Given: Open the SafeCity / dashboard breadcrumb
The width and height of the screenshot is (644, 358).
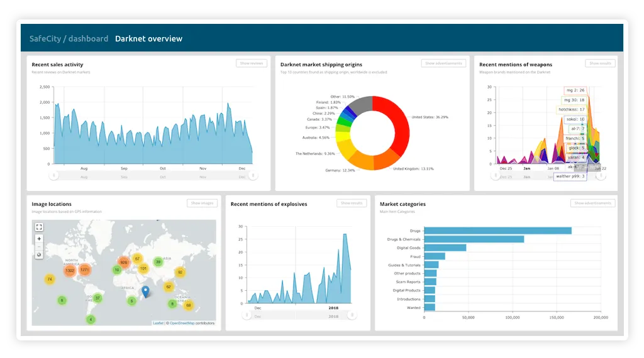Looking at the screenshot, I should [x=69, y=38].
